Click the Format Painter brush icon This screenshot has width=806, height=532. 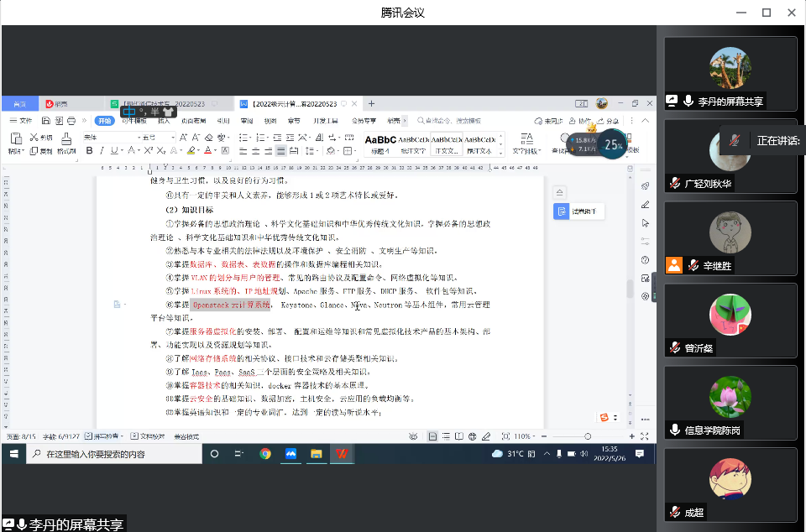[66, 138]
